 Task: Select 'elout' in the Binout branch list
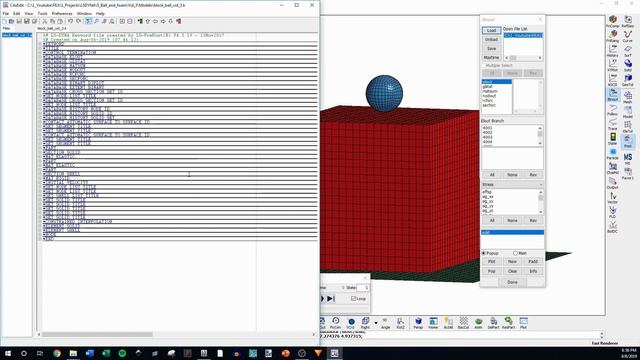click(497, 82)
